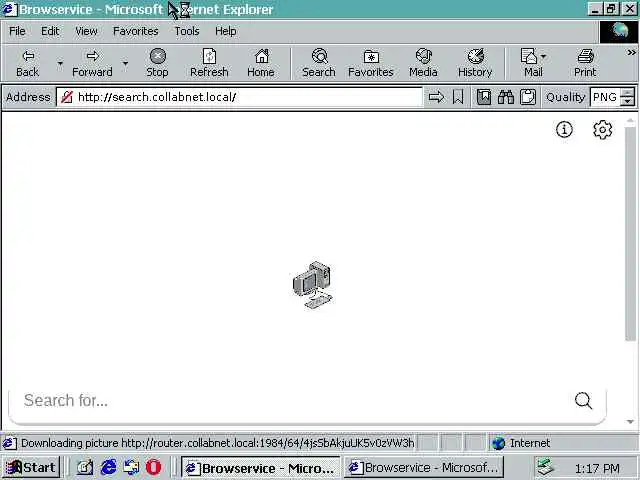The width and height of the screenshot is (640, 480).
Task: Click the first Quick Launch icon beside Start
Action: (x=85, y=467)
